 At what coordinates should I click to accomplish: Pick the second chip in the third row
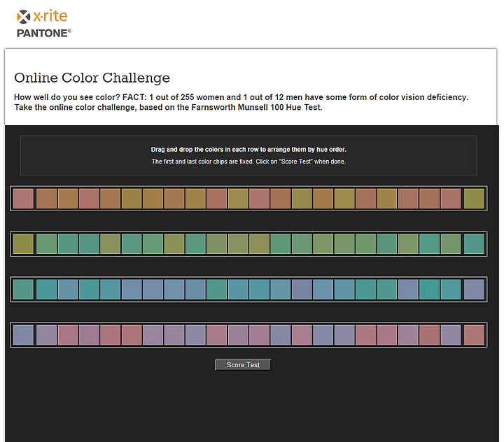click(x=47, y=290)
